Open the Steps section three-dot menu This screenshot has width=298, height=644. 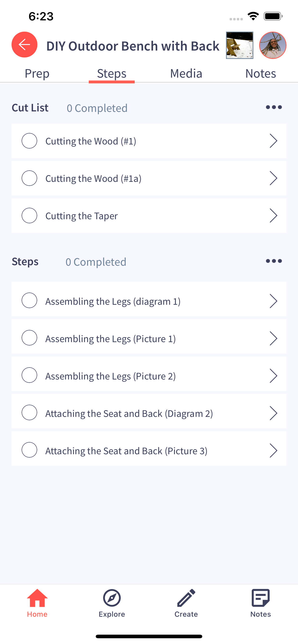click(274, 261)
